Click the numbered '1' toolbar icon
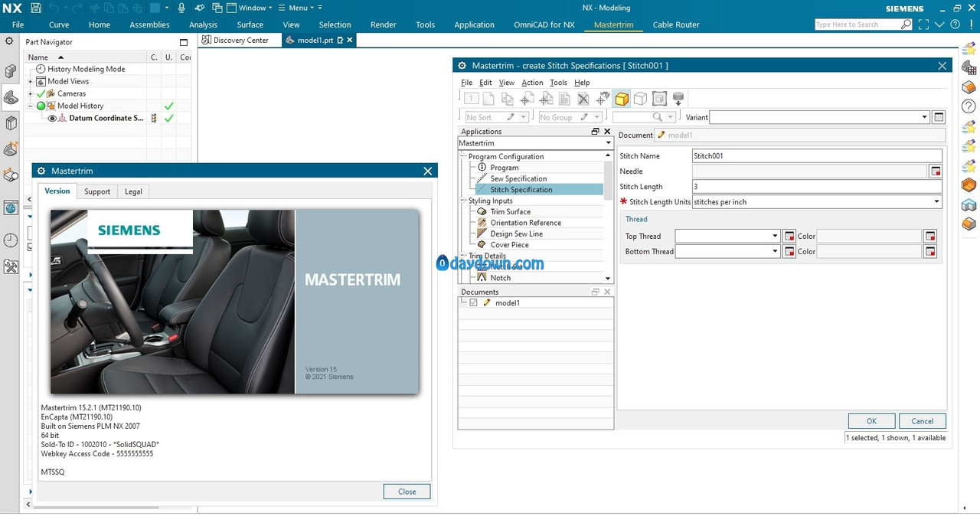The image size is (980, 526). 470,99
